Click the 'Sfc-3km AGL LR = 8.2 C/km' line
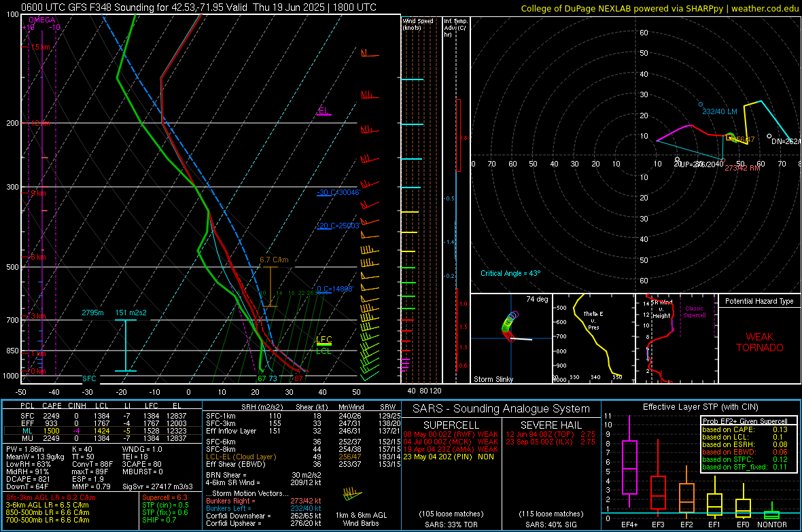This screenshot has height=532, width=802. [x=51, y=497]
